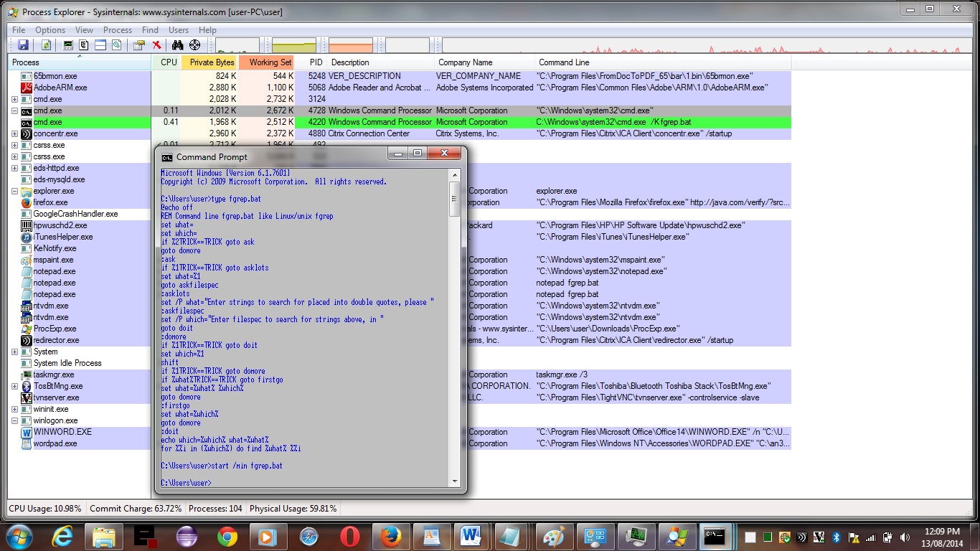This screenshot has height=551, width=980.
Task: Open System Information from the toolbar
Action: pos(69,45)
